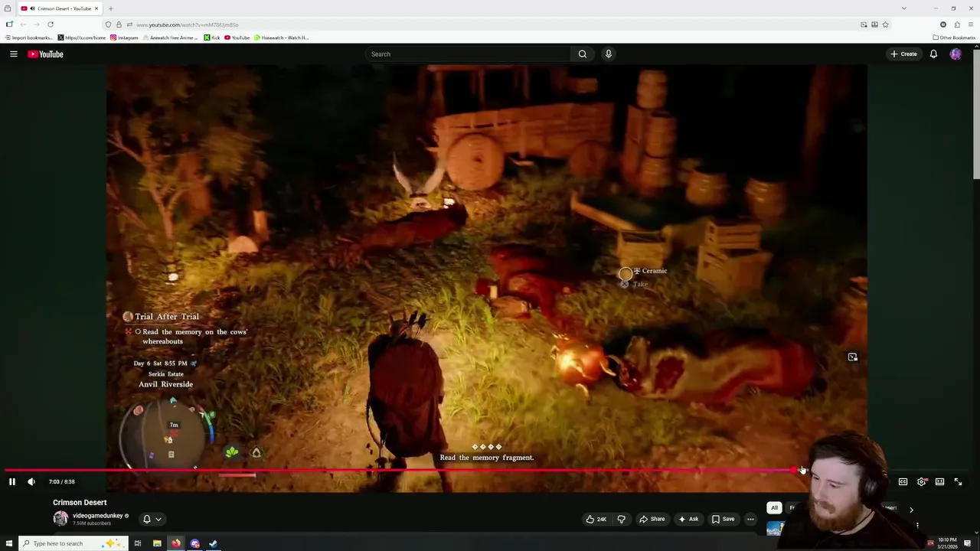This screenshot has width=980, height=551.
Task: Toggle closed captions on the player
Action: tap(903, 482)
